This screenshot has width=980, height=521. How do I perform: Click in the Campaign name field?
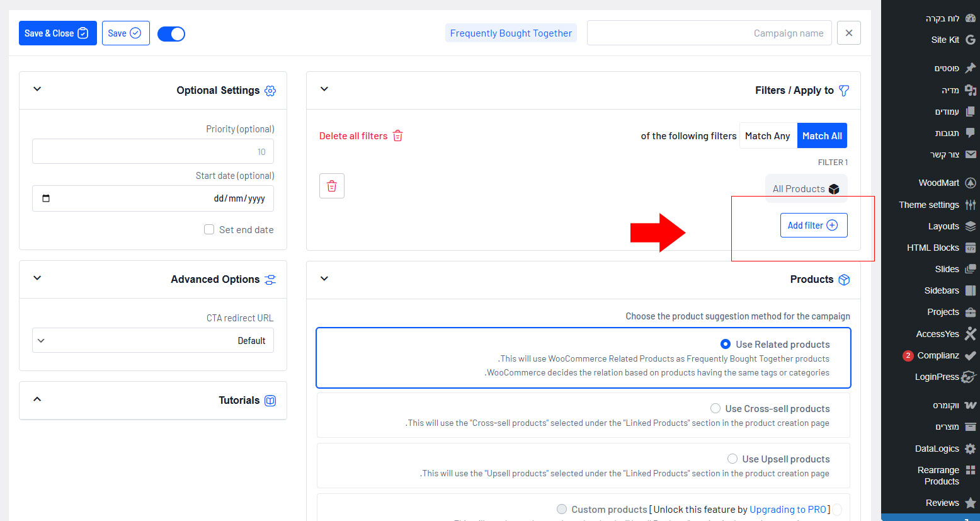click(x=709, y=33)
